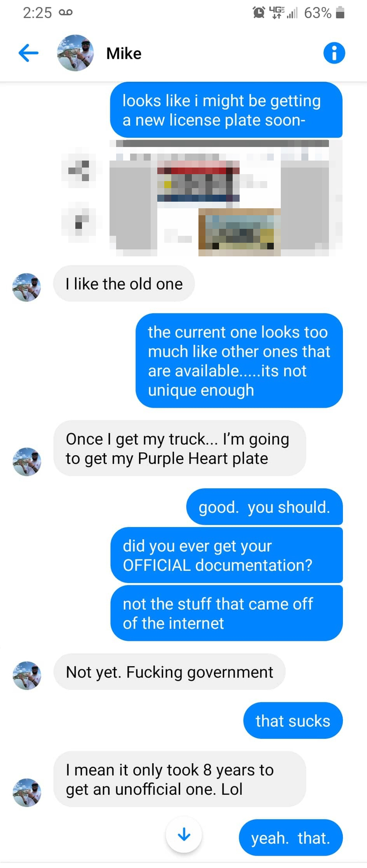The width and height of the screenshot is (367, 868).
Task: Select the "yeah. that." message bubble
Action: 290,838
